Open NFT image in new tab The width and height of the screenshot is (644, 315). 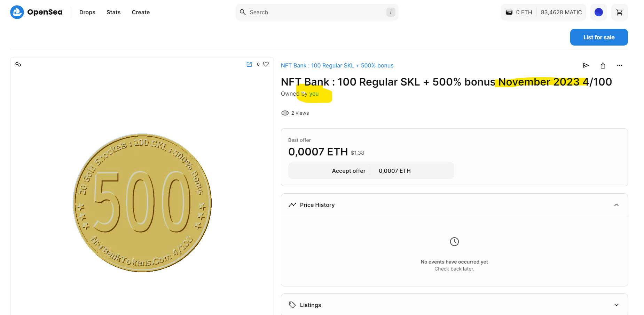(x=249, y=64)
